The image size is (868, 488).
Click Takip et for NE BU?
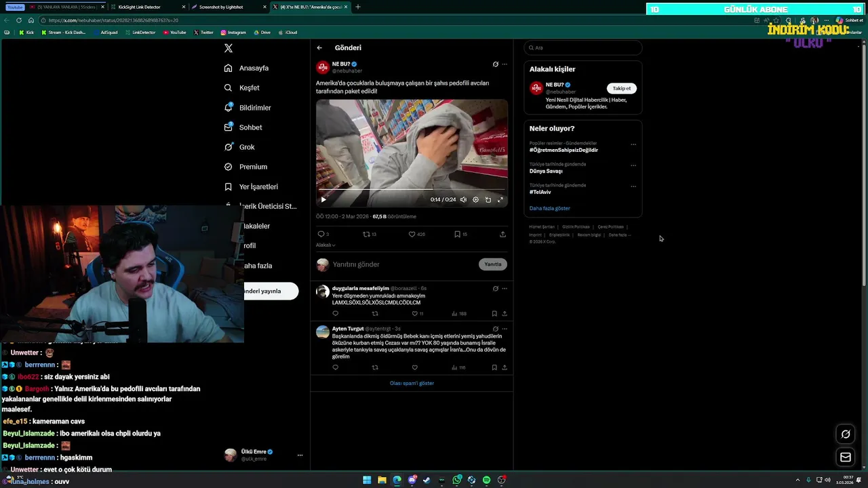point(621,88)
